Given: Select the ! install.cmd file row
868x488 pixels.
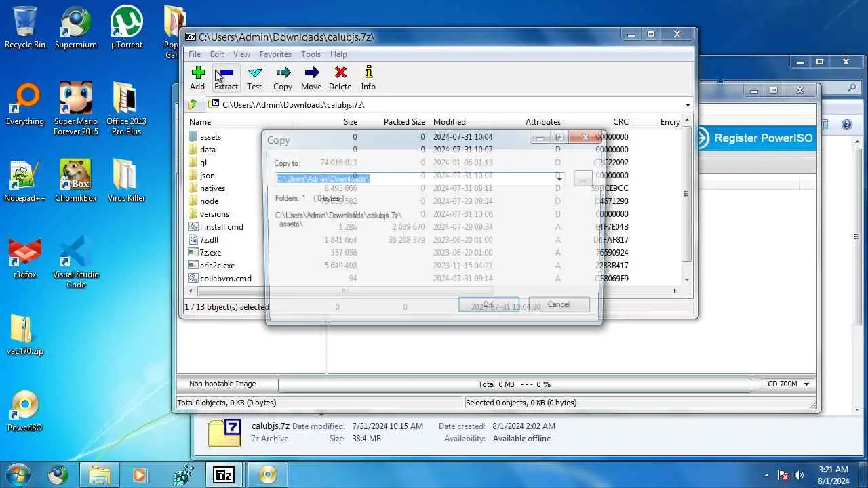Looking at the screenshot, I should pyautogui.click(x=221, y=227).
